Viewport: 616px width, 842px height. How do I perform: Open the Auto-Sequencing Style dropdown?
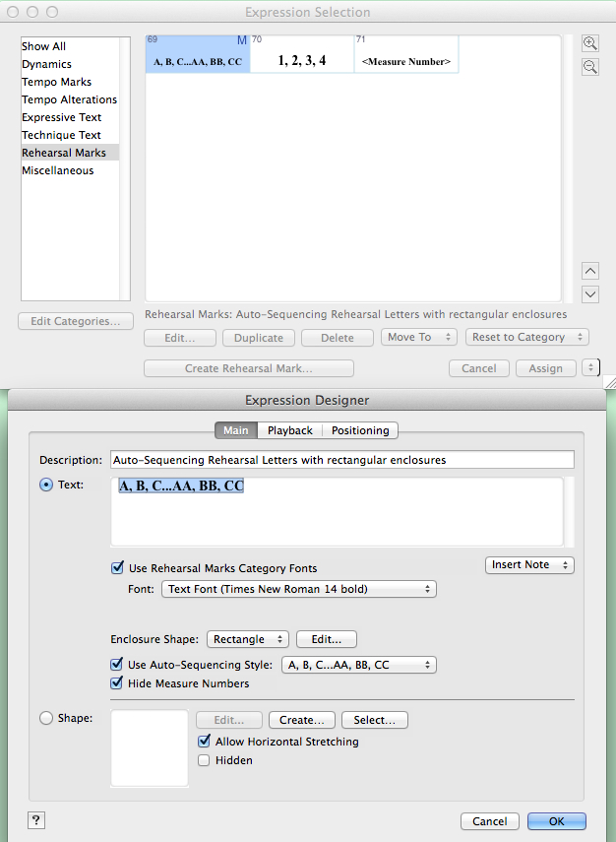pos(358,665)
